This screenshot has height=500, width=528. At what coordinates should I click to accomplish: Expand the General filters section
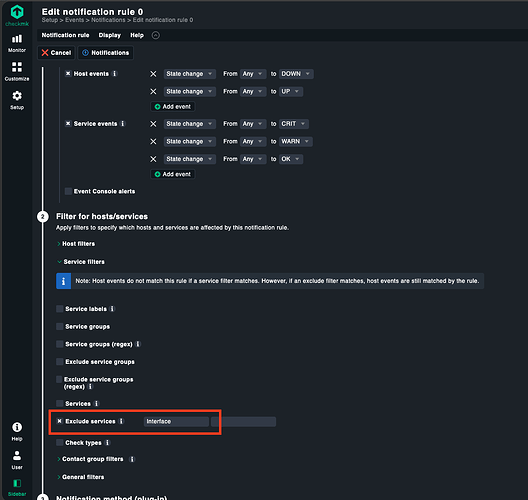click(x=81, y=477)
